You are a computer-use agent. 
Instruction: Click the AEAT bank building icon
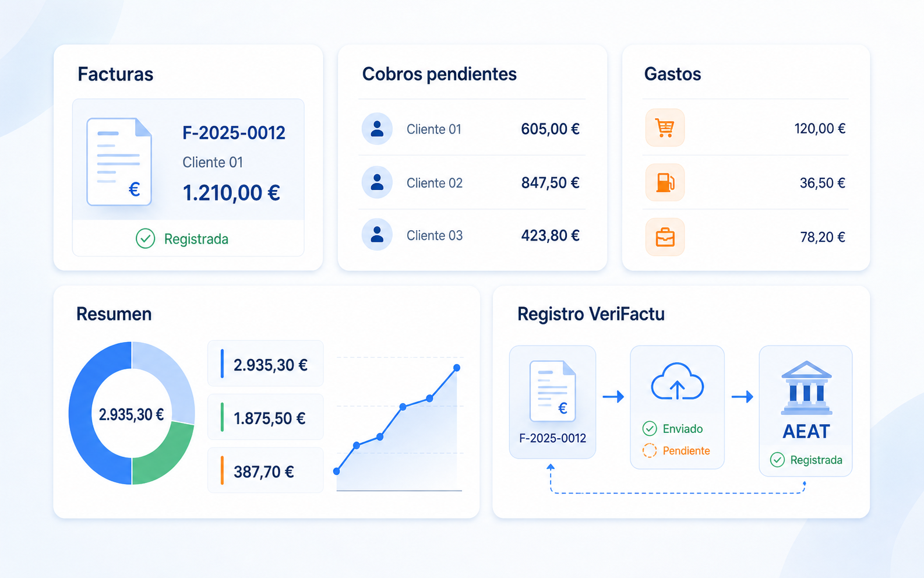coord(806,387)
